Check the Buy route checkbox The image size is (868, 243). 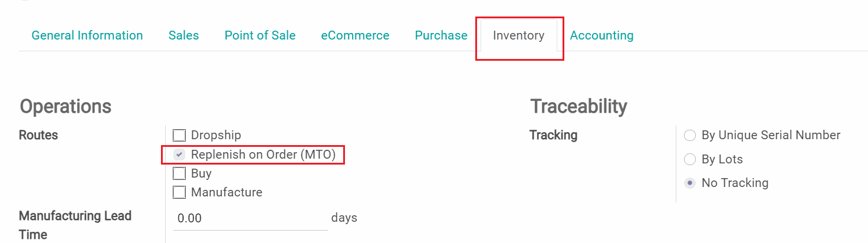(179, 173)
